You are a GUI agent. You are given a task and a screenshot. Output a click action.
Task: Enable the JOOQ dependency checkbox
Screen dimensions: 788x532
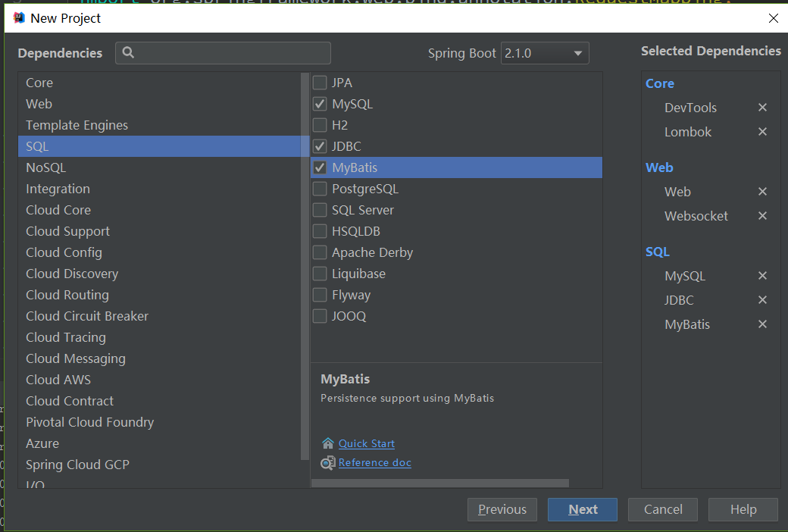[x=320, y=316]
